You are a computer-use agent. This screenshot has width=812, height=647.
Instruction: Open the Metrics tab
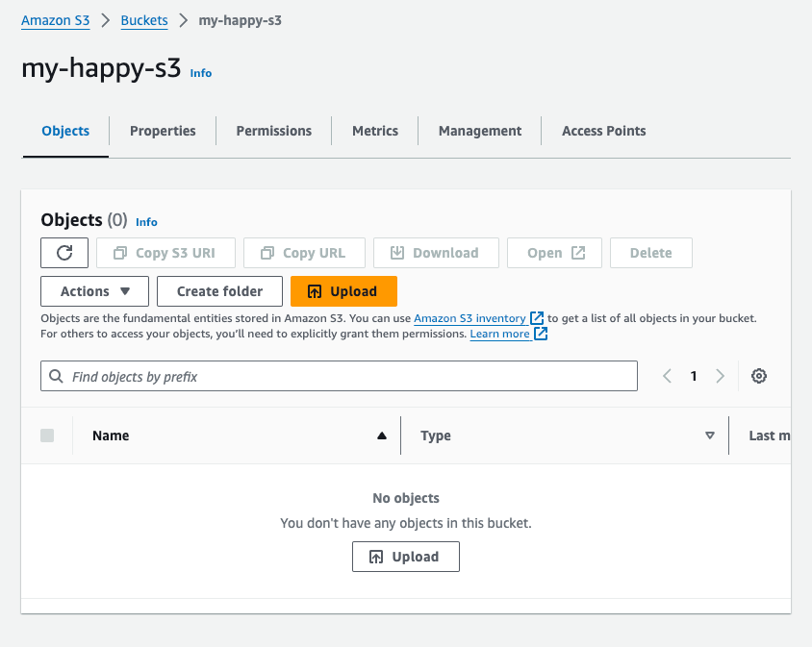click(375, 131)
